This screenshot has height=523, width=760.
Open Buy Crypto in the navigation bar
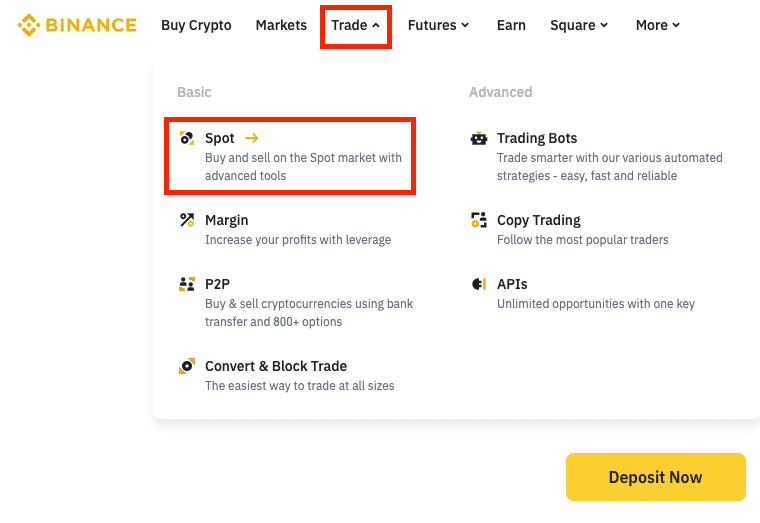(196, 25)
